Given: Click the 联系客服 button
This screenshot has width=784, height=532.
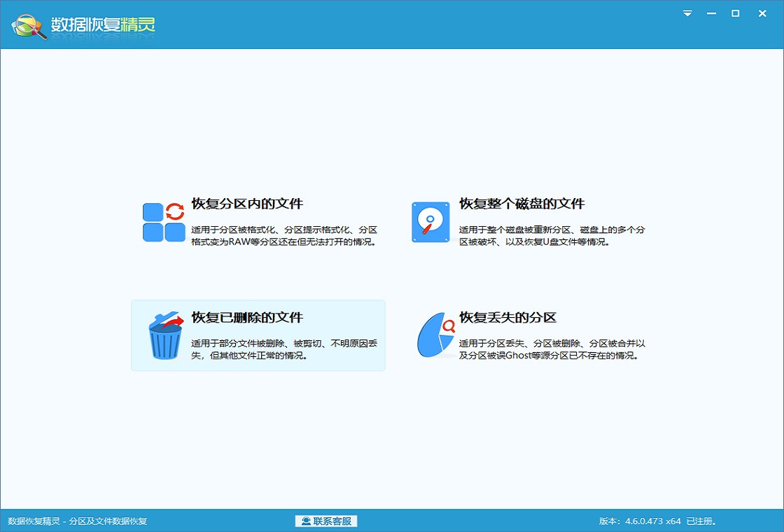Looking at the screenshot, I should (x=326, y=521).
